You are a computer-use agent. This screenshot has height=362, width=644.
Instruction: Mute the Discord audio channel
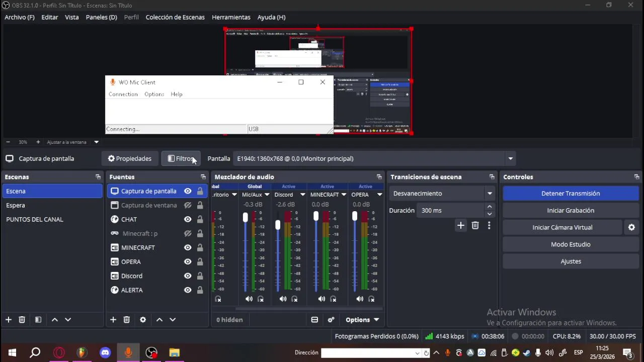(x=283, y=299)
